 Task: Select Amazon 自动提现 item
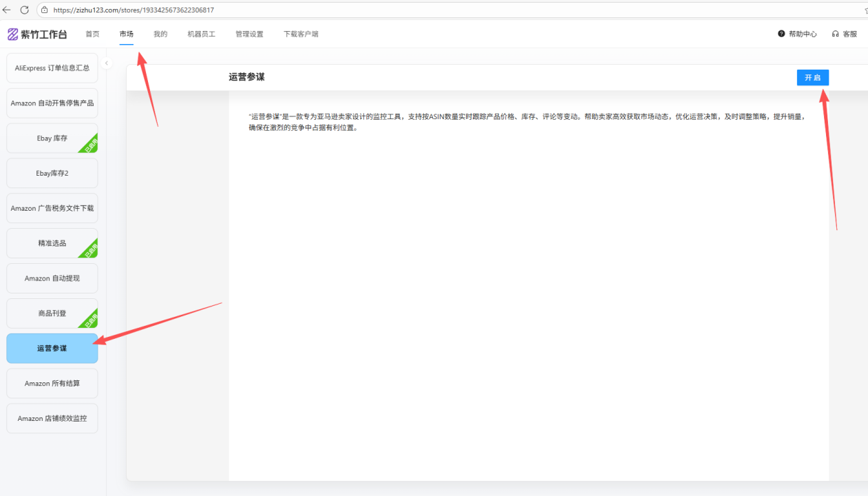tap(52, 278)
